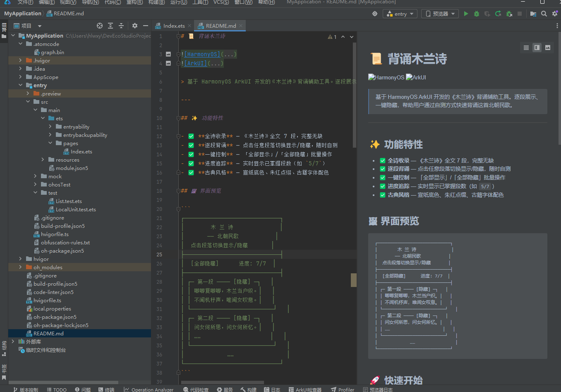Viewport: 561px width, 392px height.
Task: Expand the entryability folder
Action: point(50,127)
